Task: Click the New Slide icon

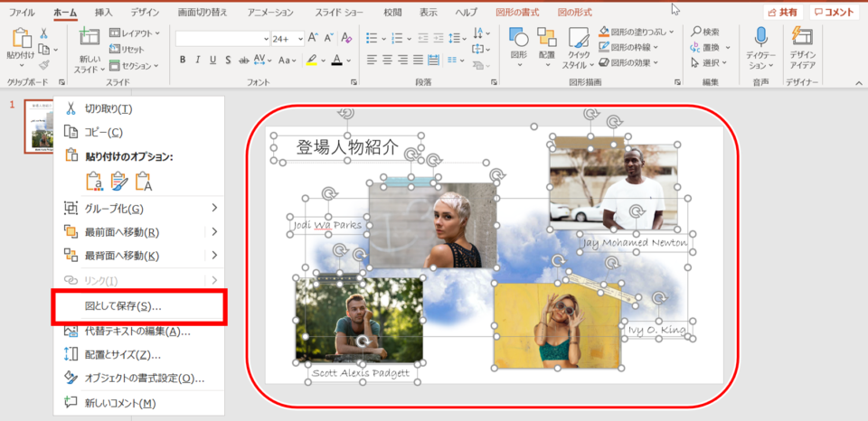Action: (90, 38)
